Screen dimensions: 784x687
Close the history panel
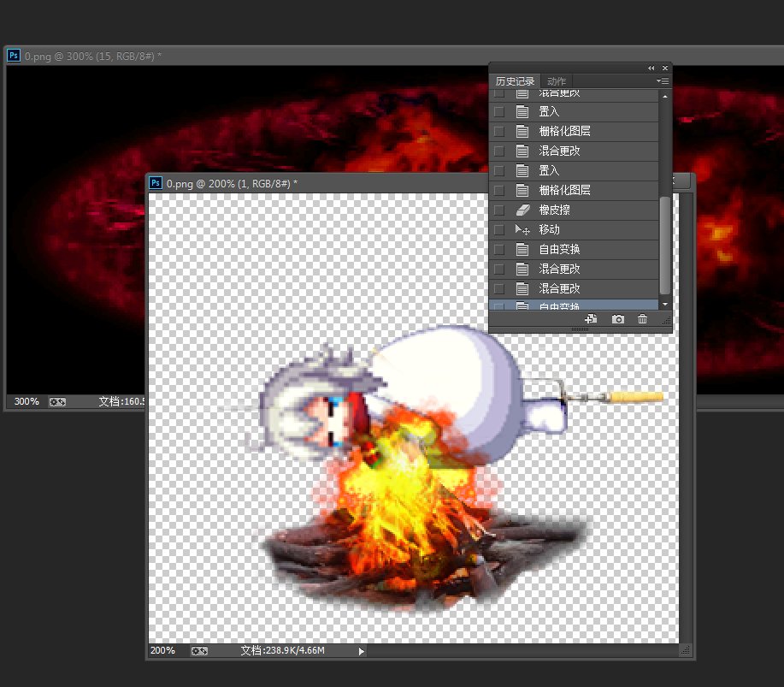pos(665,68)
